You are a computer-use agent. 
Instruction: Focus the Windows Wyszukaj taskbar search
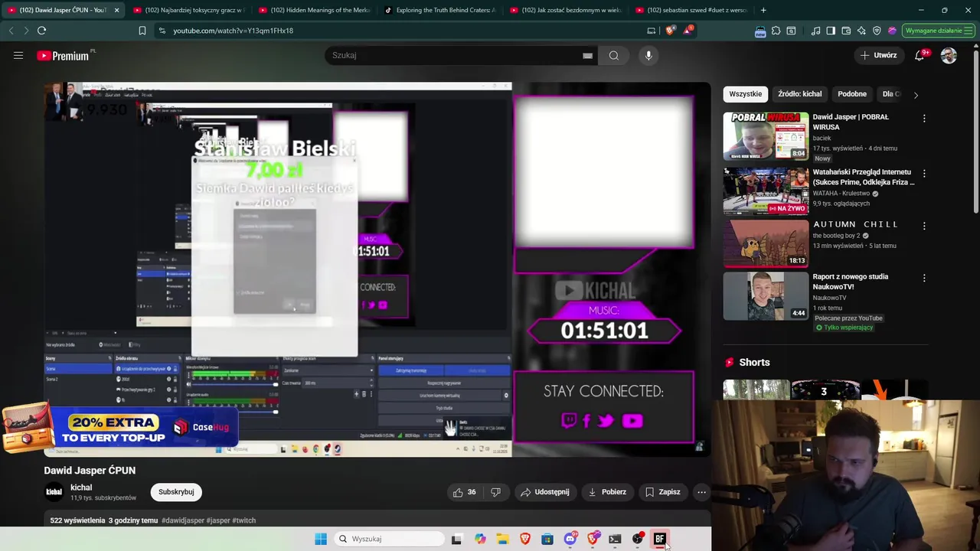(390, 539)
